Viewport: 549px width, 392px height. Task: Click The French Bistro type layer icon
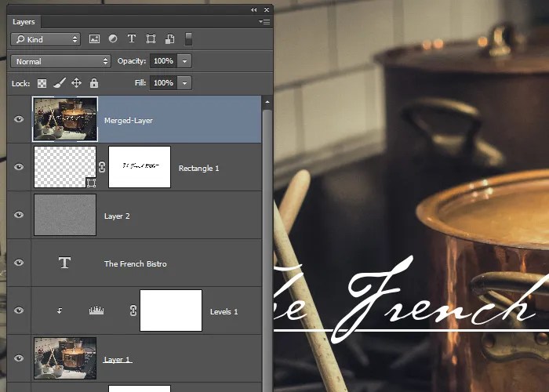tap(65, 263)
